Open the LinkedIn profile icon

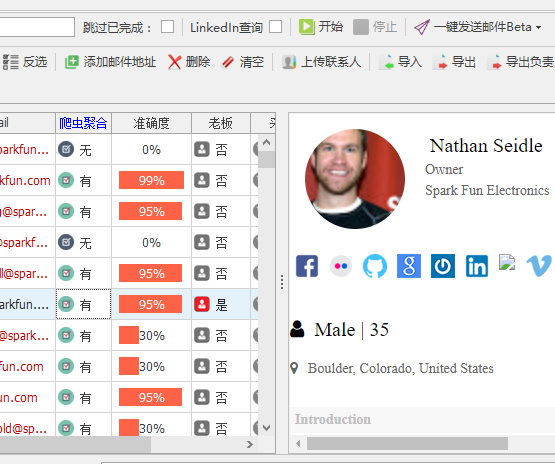[477, 266]
